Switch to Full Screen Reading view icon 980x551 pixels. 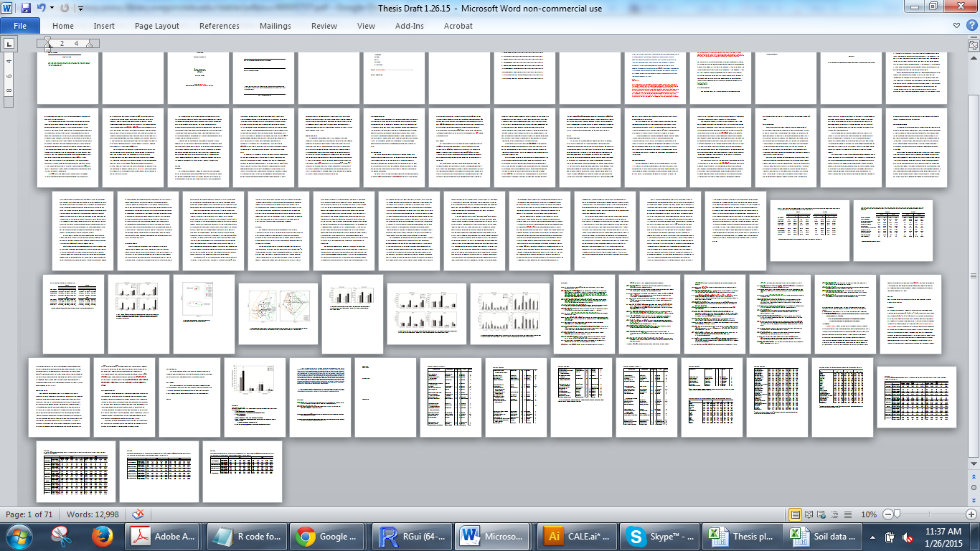point(809,514)
